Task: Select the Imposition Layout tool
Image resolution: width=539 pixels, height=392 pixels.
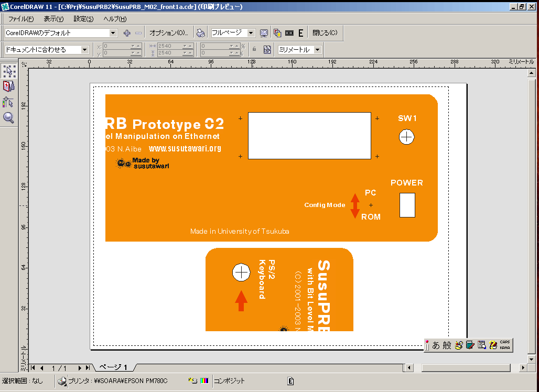Action: [8, 86]
